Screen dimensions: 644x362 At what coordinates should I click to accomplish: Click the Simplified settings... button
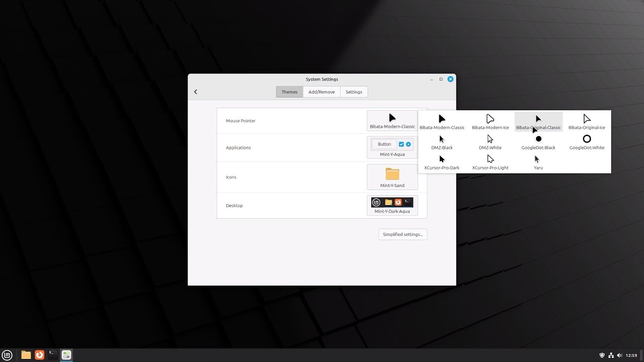click(403, 234)
